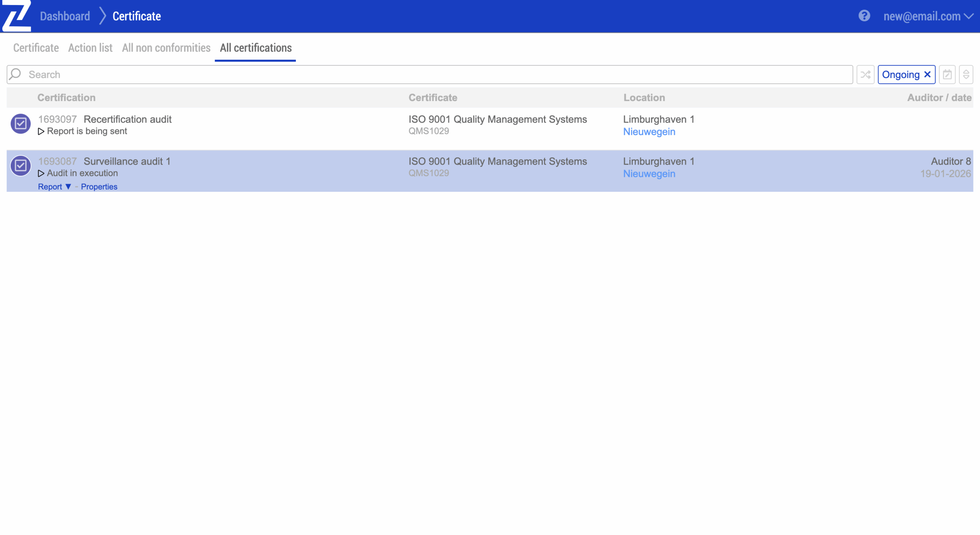Click the Z logo home icon
Screen dimensions: 980x535
point(16,16)
